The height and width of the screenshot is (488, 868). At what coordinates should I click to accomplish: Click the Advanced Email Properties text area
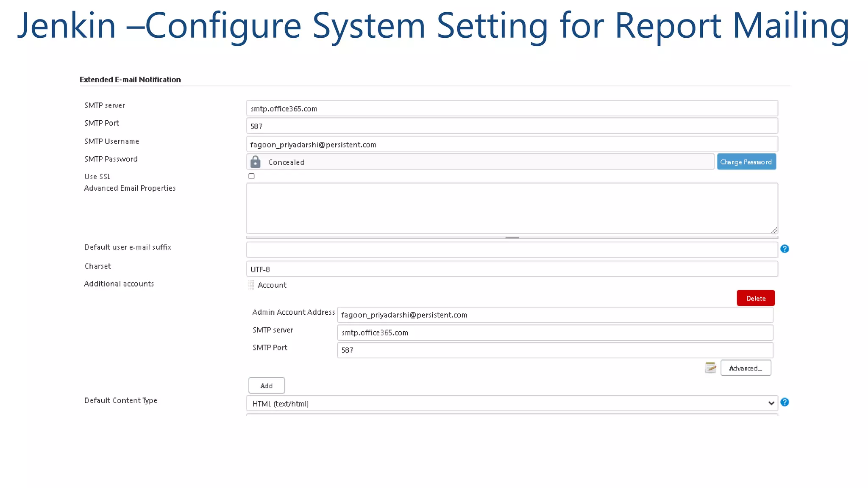click(512, 208)
